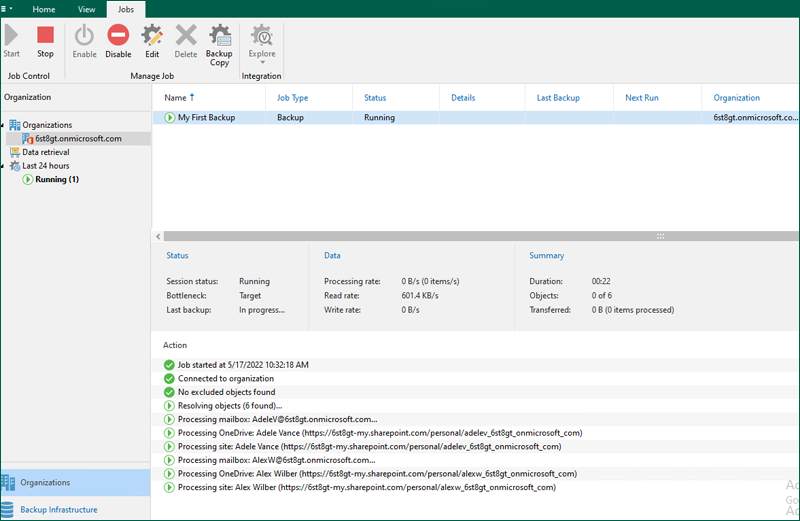Switch to the Home ribbon tab
Viewport: 800px width, 521px height.
44,9
